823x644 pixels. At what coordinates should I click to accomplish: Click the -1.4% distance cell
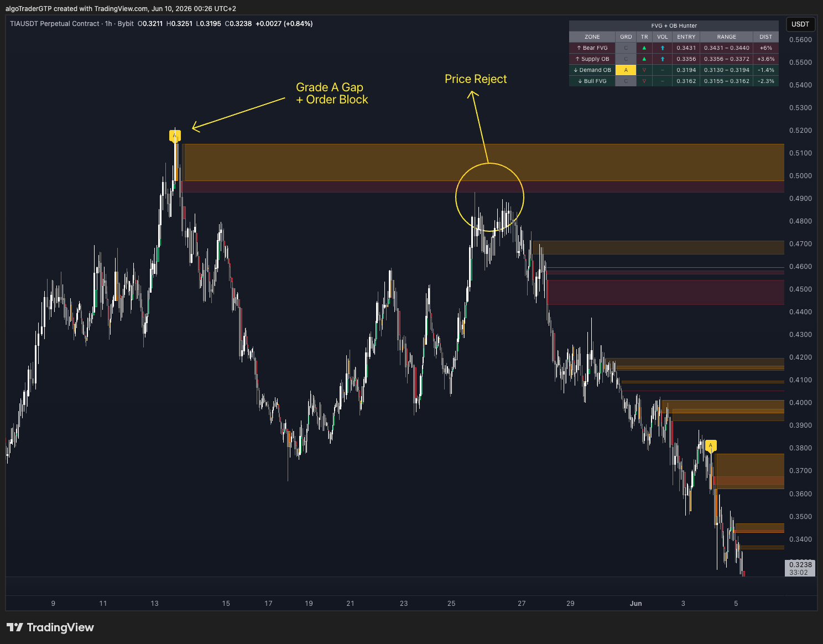[766, 70]
